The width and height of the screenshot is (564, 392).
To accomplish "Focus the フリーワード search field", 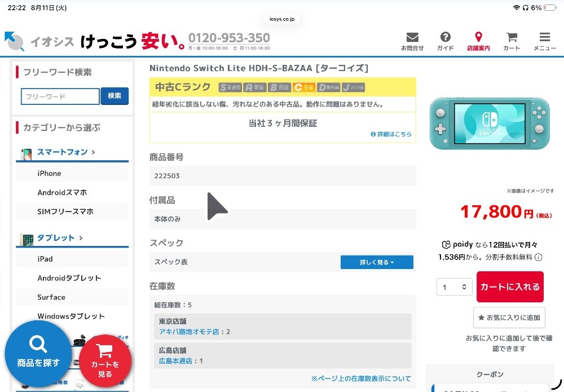I will click(x=60, y=96).
